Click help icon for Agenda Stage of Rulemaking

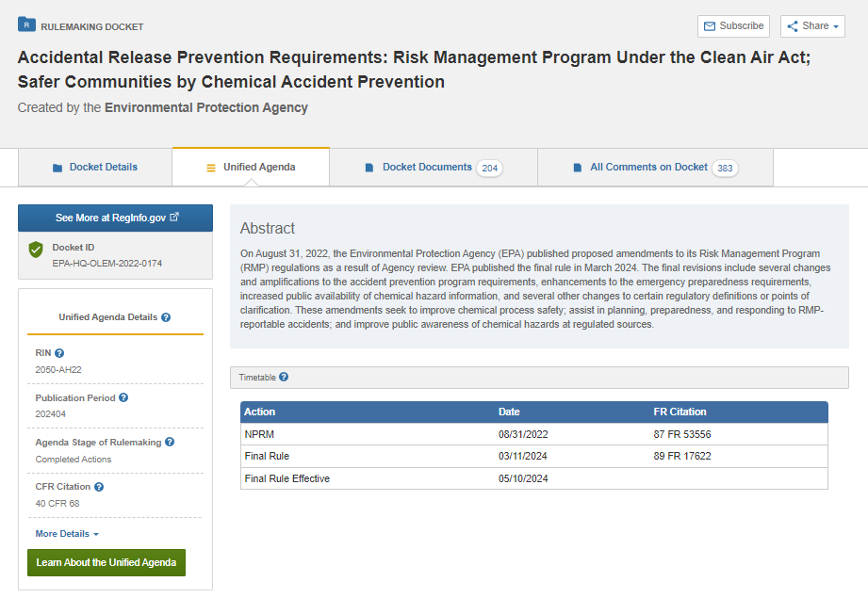170,442
